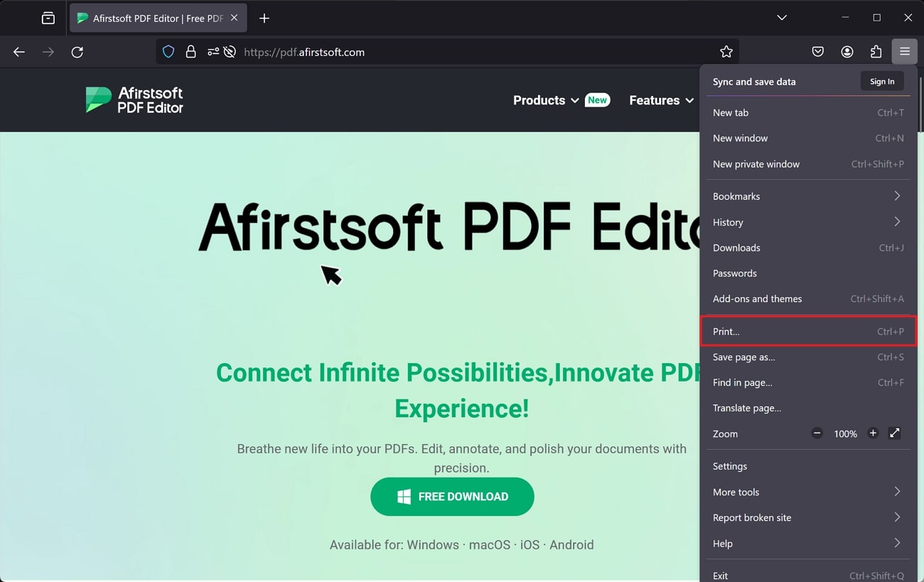
Task: Click the site security padlock icon
Action: (190, 52)
